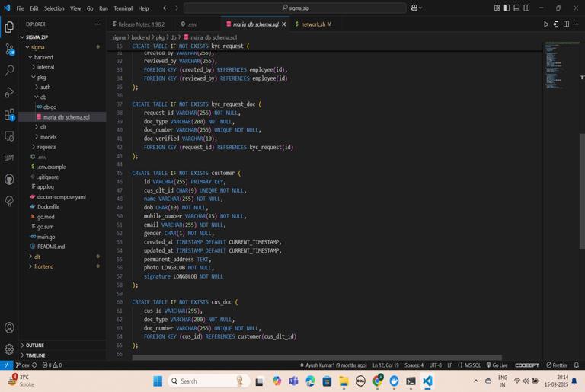The image size is (585, 392).
Task: Click UTF-8 encoding selector
Action: [x=436, y=365]
